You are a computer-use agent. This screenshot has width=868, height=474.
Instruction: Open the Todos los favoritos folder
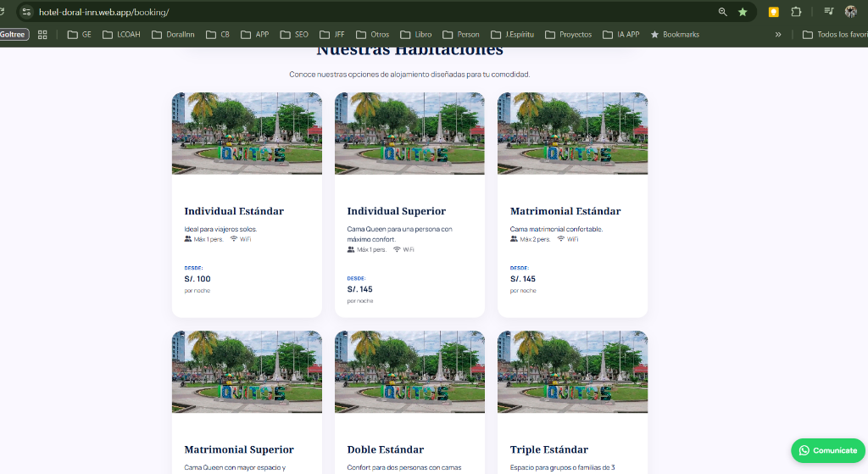(835, 34)
